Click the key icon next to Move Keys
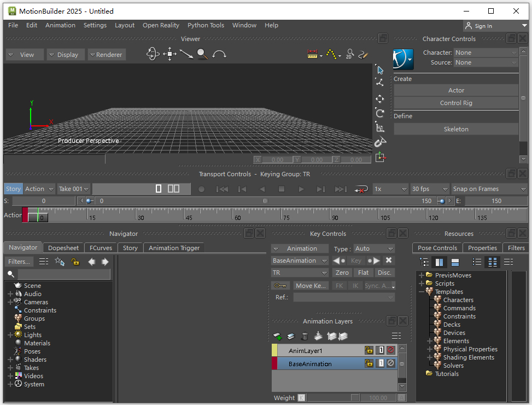The width and height of the screenshot is (532, 405). 281,285
